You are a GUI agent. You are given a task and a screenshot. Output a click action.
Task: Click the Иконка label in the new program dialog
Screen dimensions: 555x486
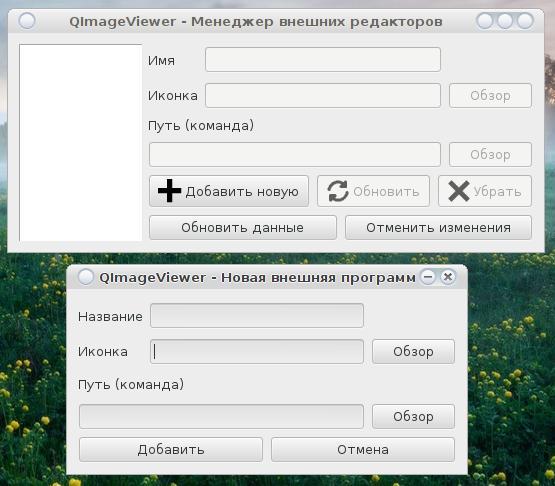click(x=103, y=352)
